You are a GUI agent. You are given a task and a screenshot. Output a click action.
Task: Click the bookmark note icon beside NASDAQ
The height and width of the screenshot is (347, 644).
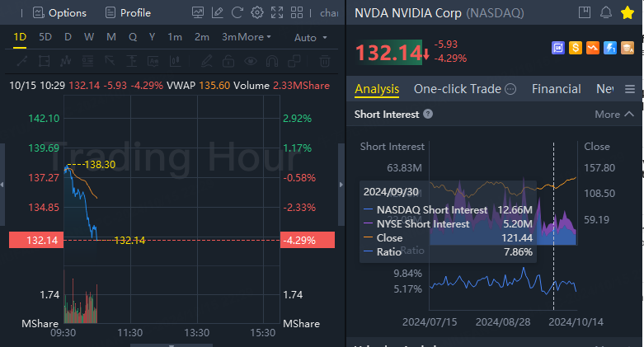[585, 12]
